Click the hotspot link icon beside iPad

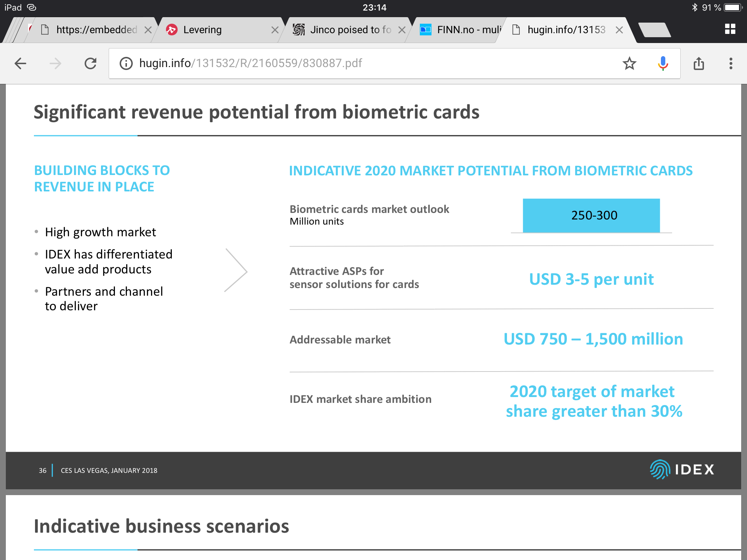[32, 7]
